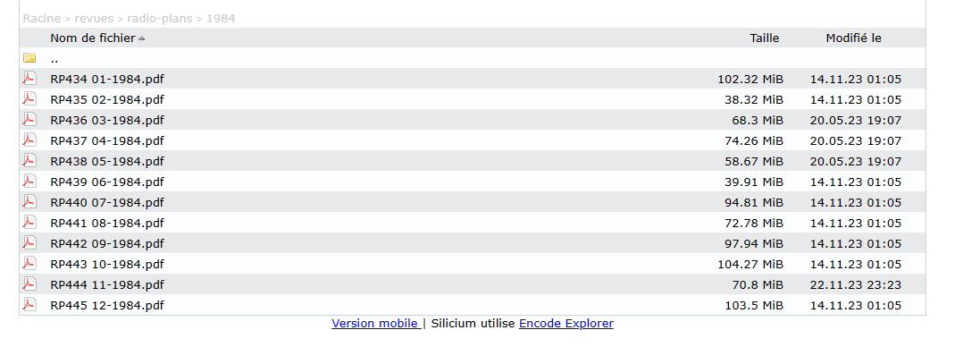This screenshot has width=980, height=347.
Task: Click the PDF icon beside RP442 09-1984.pdf
Action: tap(29, 243)
